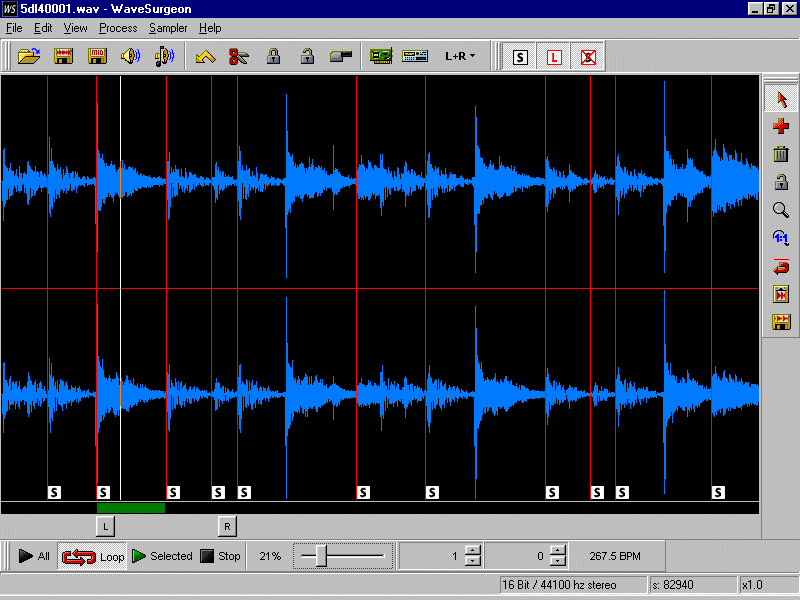Select the first S slice marker
Image resolution: width=800 pixels, height=600 pixels.
(x=54, y=492)
